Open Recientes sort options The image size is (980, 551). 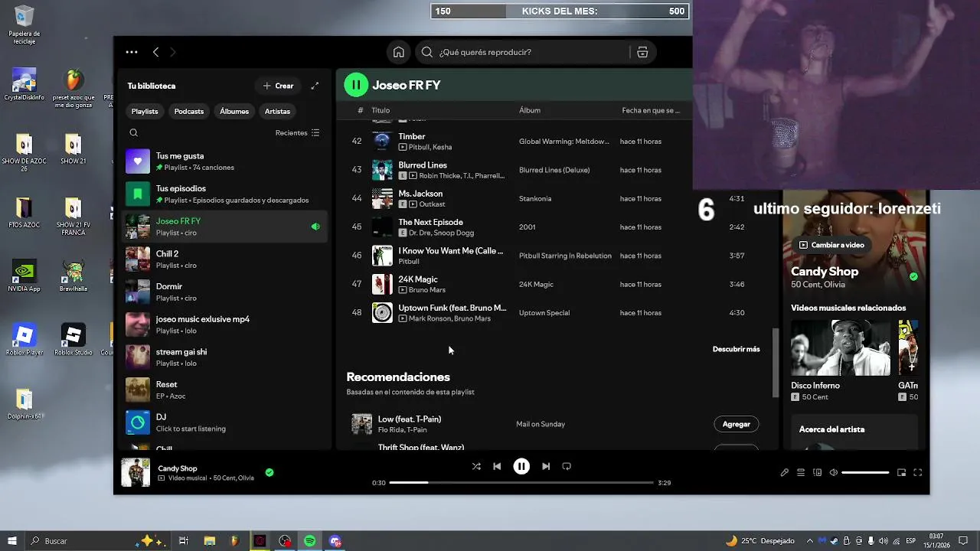[x=297, y=132]
